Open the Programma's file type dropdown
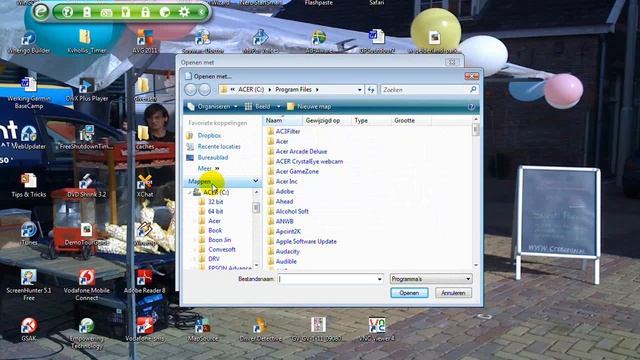 coord(431,279)
